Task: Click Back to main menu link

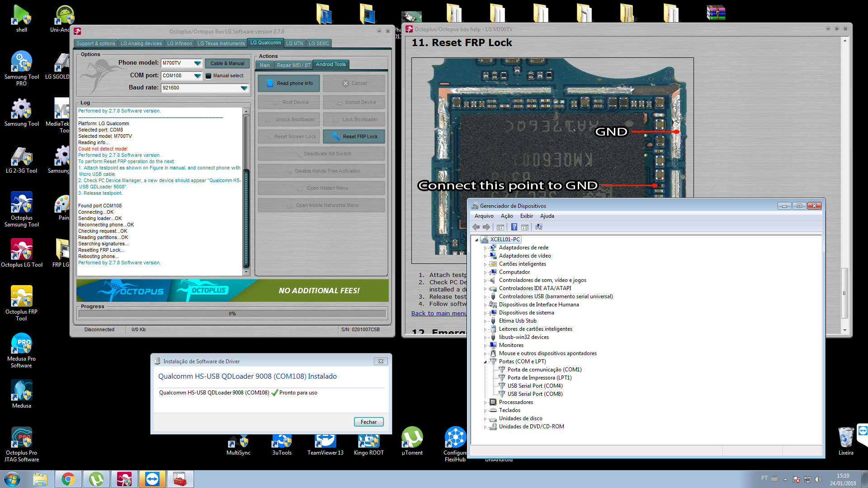Action: click(x=439, y=313)
